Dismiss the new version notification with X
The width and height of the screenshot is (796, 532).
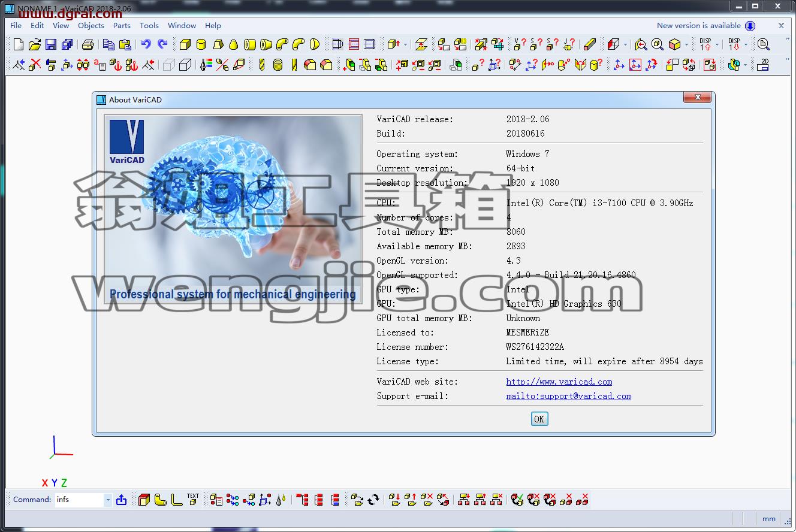(x=781, y=26)
